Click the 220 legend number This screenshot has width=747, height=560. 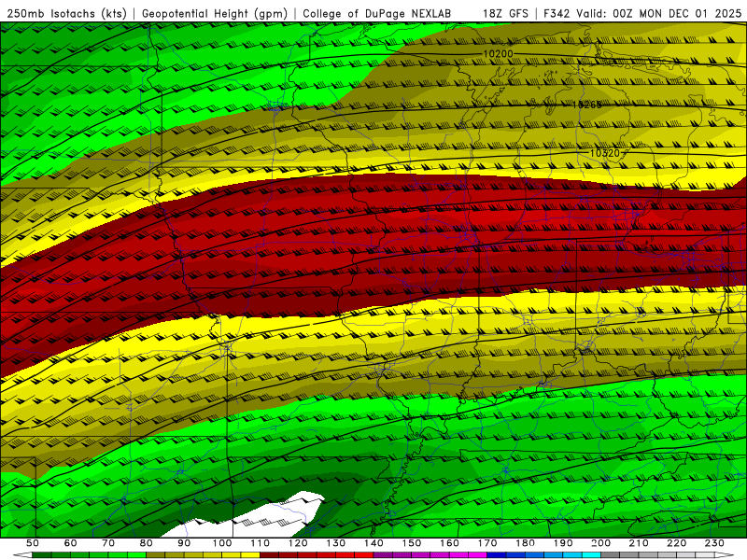(676, 543)
